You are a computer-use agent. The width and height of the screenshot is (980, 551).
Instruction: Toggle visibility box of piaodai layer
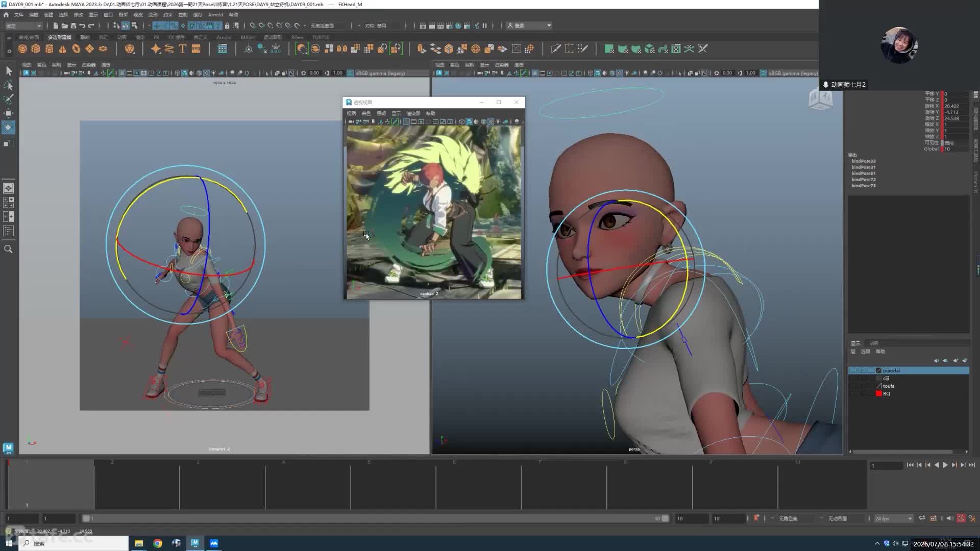(853, 370)
